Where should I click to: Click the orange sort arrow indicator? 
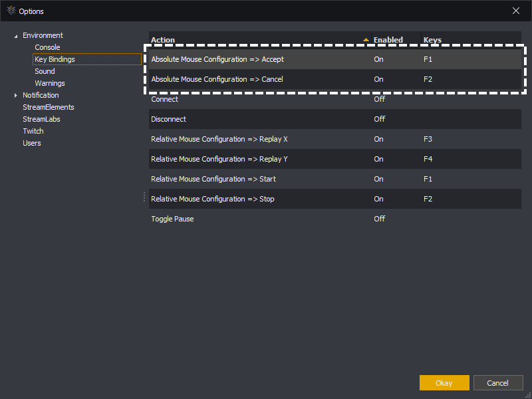coord(366,40)
